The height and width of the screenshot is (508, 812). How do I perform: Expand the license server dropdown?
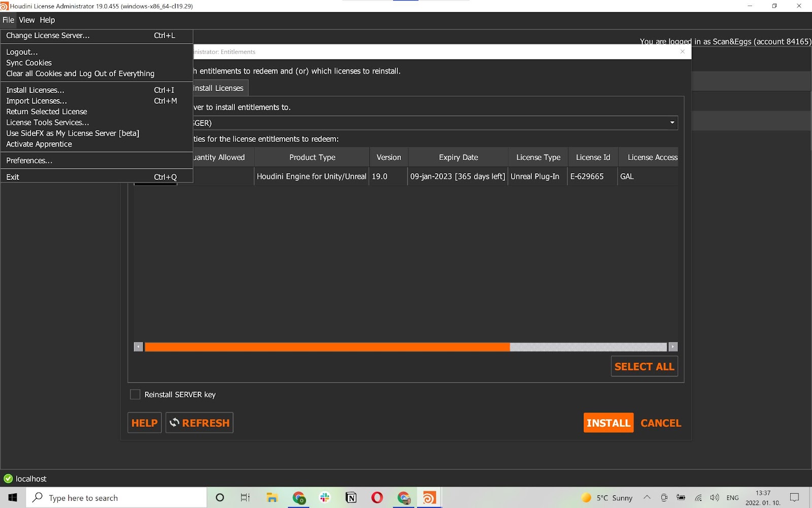pos(672,122)
